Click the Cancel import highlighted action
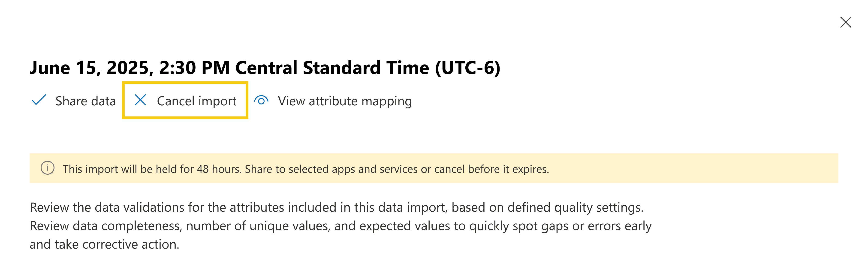Screen dimensions: 868x268 pyautogui.click(x=185, y=100)
